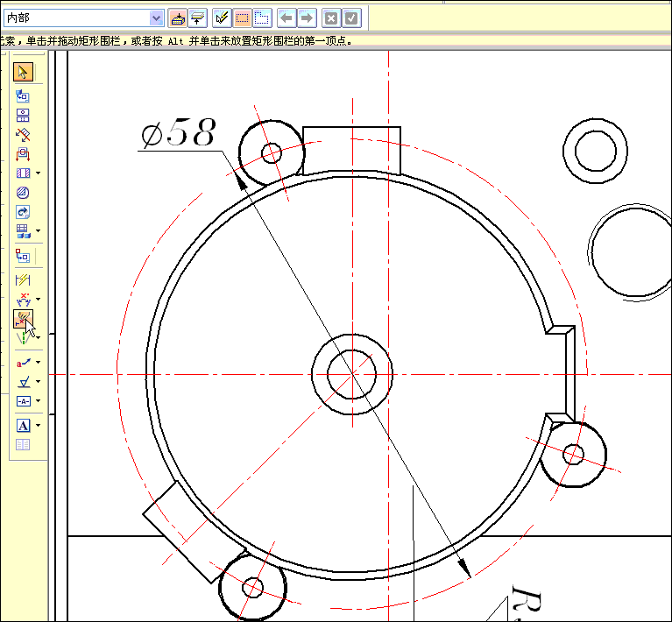
Task: Activate the Select arrow tool
Action: 23,72
